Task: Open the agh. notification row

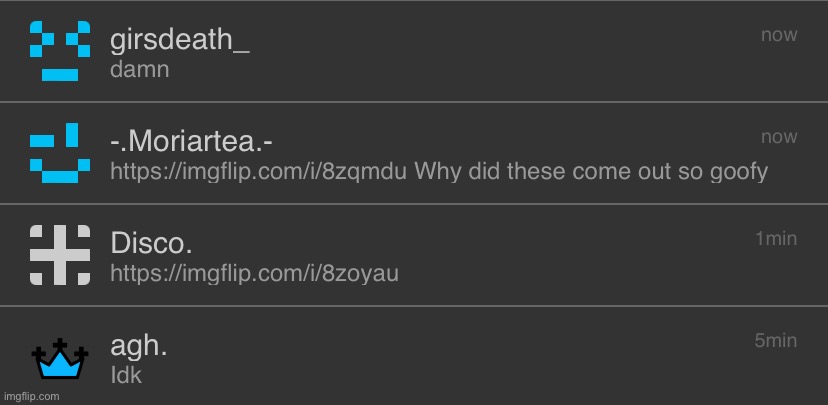Action: tap(414, 356)
